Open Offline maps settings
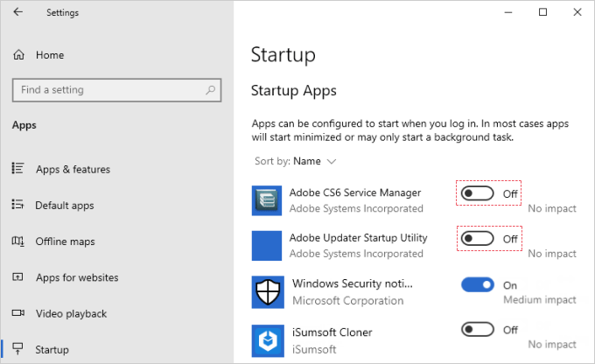Image resolution: width=595 pixels, height=364 pixels. coord(66,241)
